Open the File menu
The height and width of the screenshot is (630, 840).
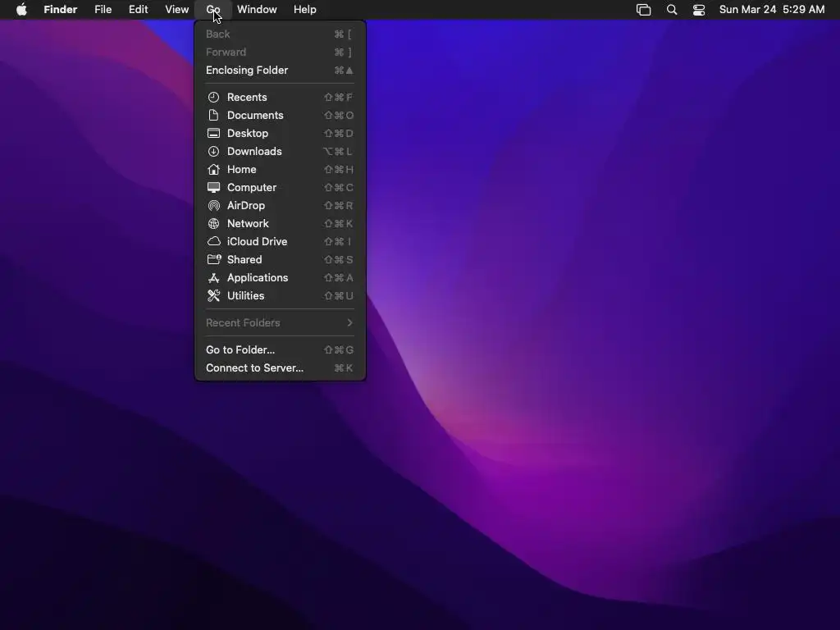pyautogui.click(x=103, y=10)
